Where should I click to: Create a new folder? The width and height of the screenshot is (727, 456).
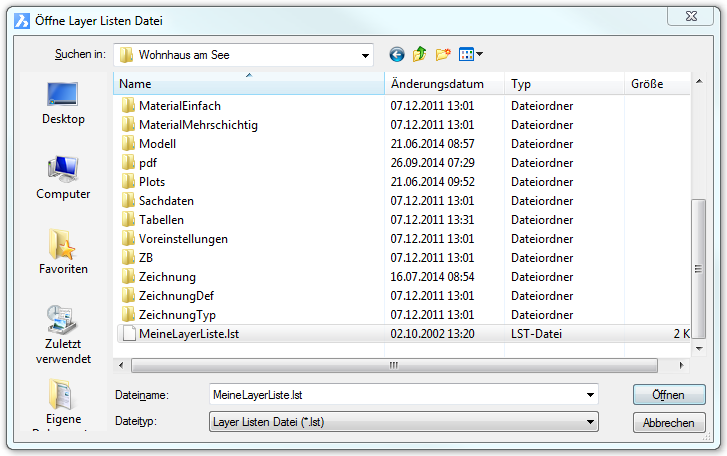tap(443, 54)
